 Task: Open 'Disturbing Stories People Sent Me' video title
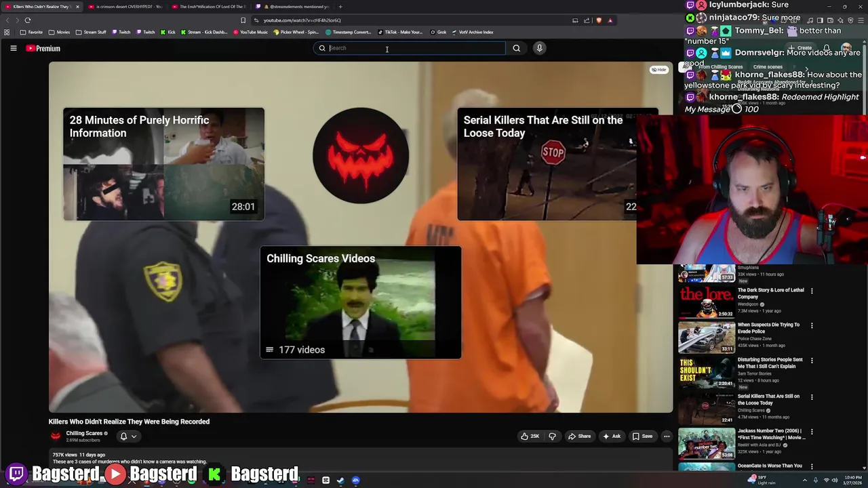770,363
